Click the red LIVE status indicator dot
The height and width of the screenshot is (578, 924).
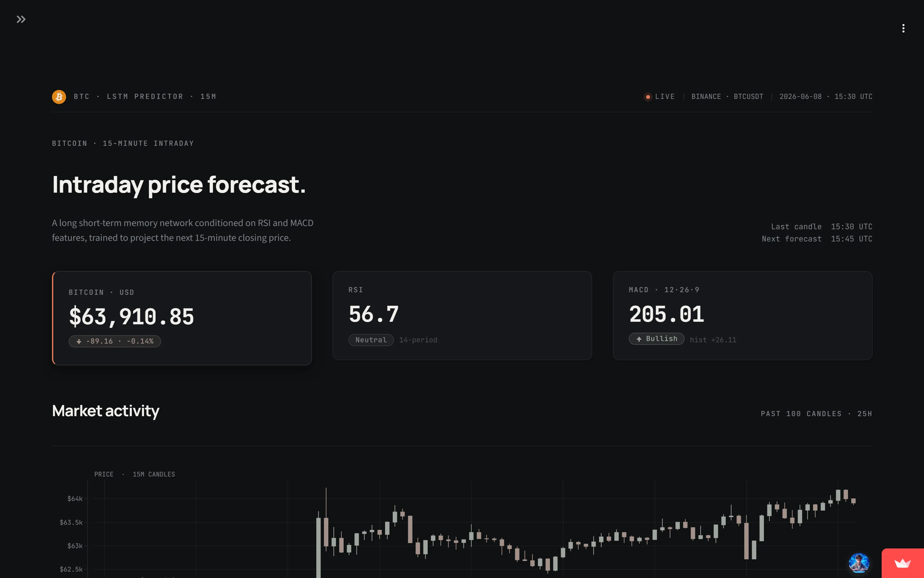[x=647, y=97]
